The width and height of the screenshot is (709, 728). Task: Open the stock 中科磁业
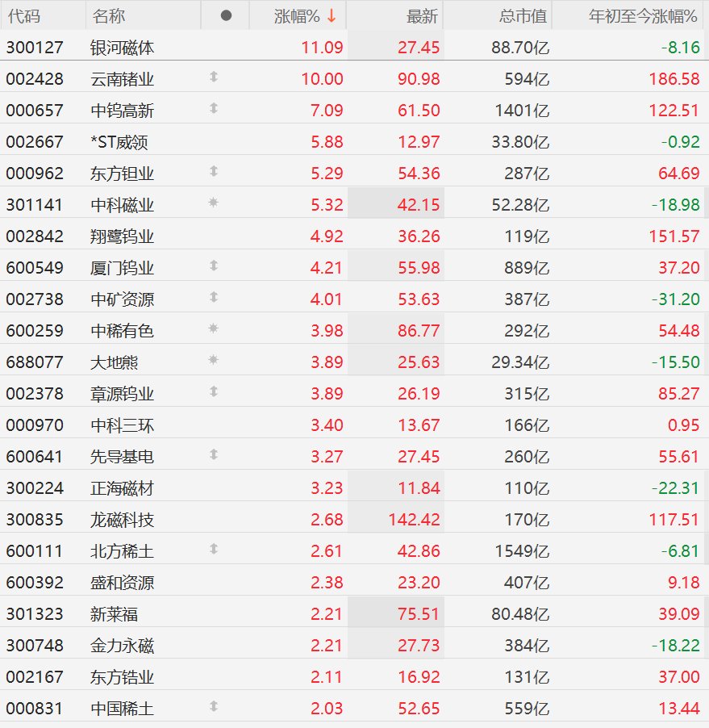[122, 205]
